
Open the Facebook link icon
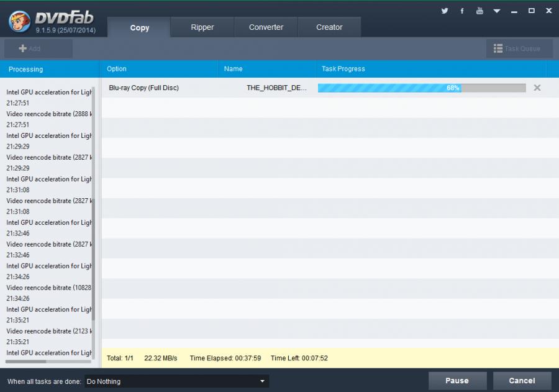pos(462,11)
